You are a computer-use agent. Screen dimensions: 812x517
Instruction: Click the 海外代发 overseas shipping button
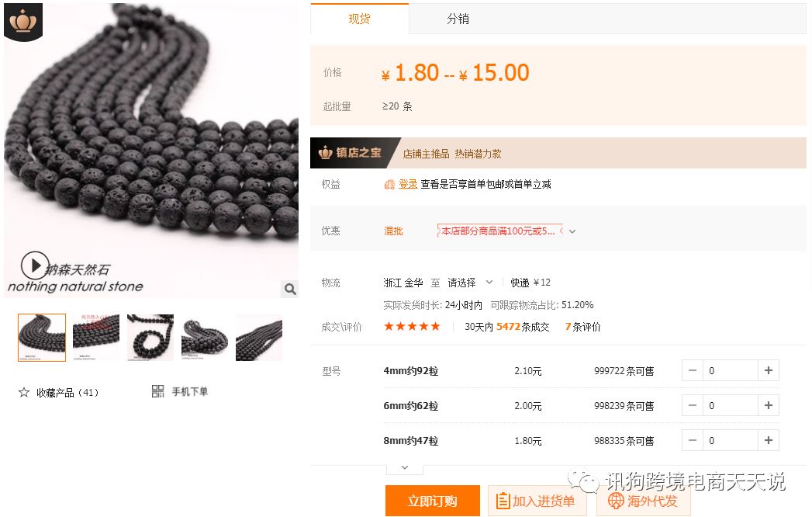coord(643,501)
